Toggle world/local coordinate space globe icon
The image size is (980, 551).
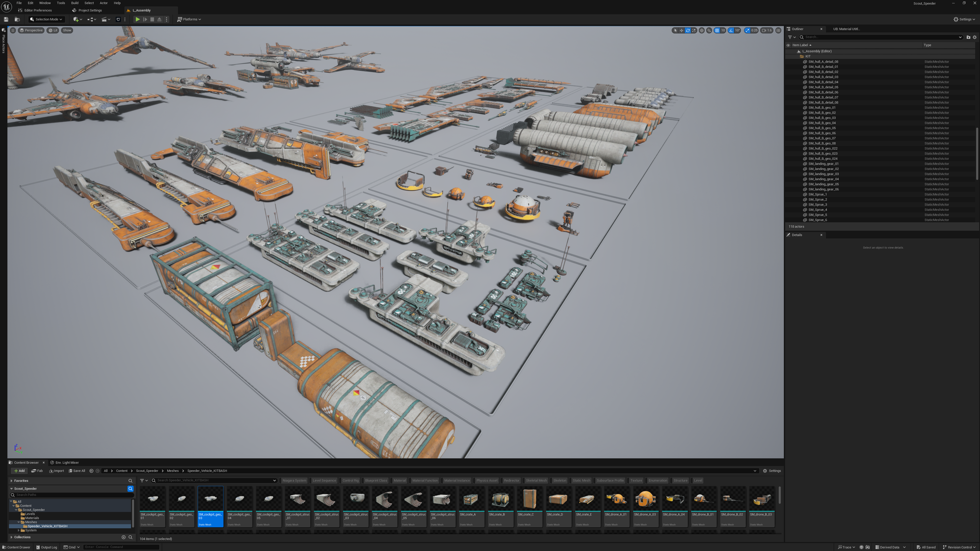702,30
